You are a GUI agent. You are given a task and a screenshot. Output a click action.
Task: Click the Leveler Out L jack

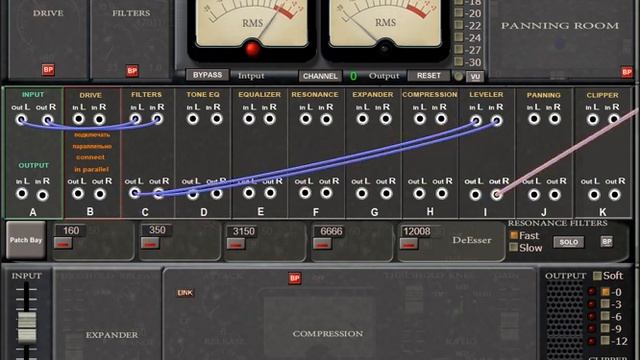(x=475, y=195)
